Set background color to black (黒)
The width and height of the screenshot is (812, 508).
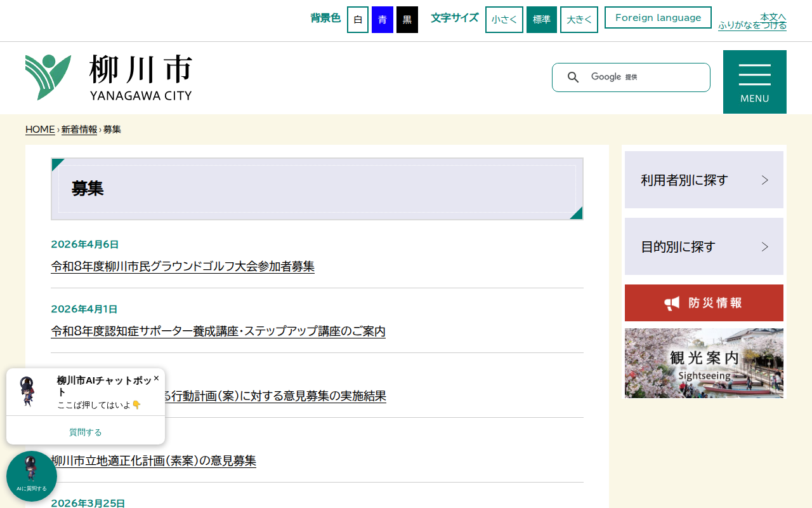click(x=407, y=20)
